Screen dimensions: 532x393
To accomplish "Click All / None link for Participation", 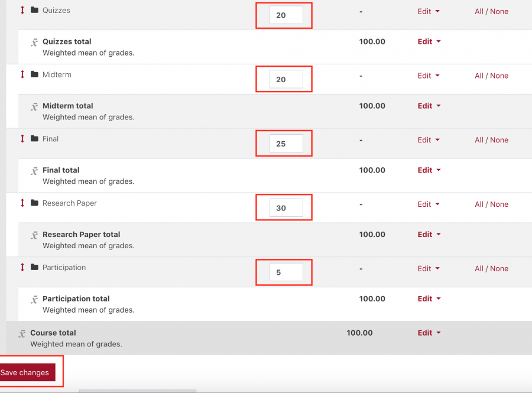I will click(491, 268).
